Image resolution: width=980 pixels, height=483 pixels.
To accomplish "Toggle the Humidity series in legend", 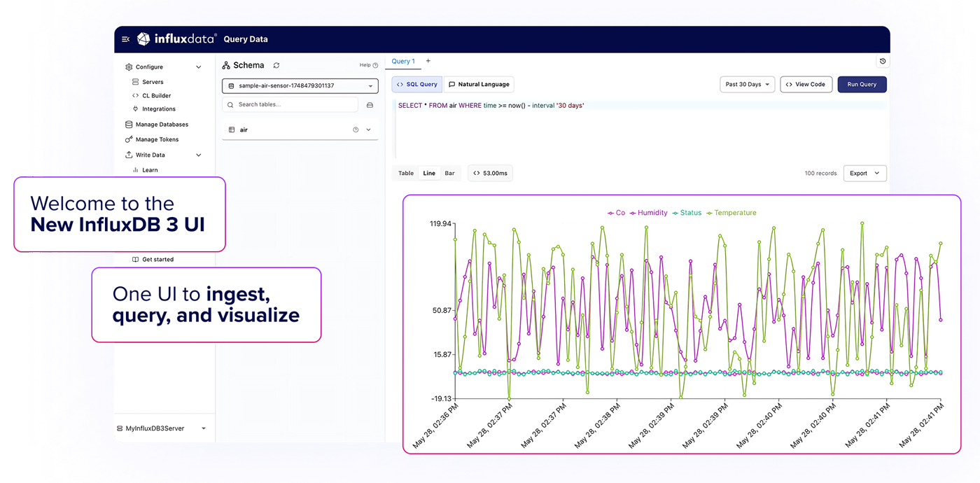I will pos(648,213).
